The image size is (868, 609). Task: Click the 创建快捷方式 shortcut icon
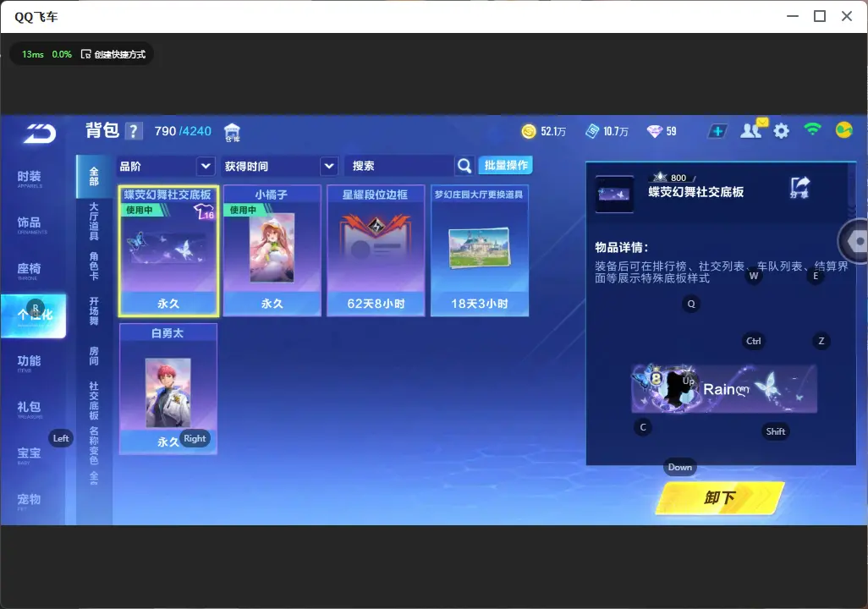pos(85,54)
